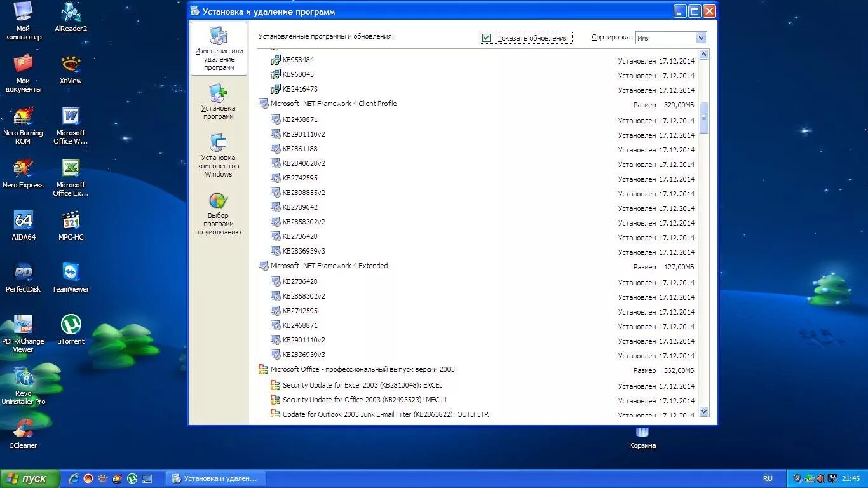Screen dimensions: 868x488
Task: Select update KB2861188 in the list
Action: point(300,149)
